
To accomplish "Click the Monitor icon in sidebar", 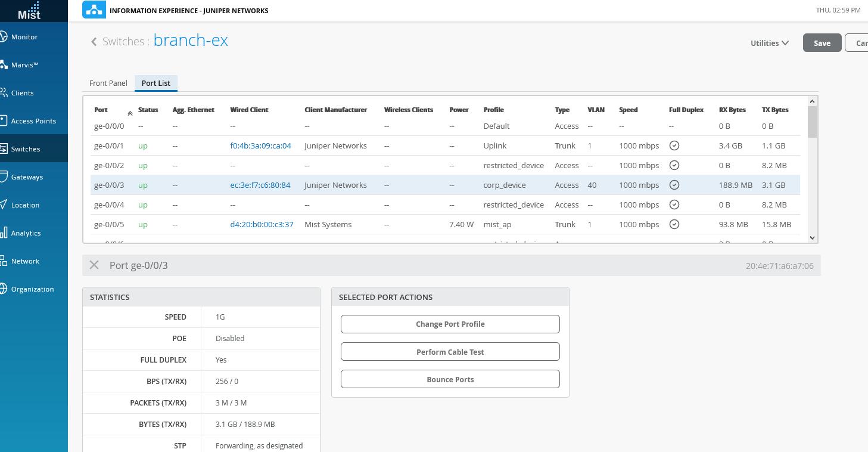I will pyautogui.click(x=4, y=37).
